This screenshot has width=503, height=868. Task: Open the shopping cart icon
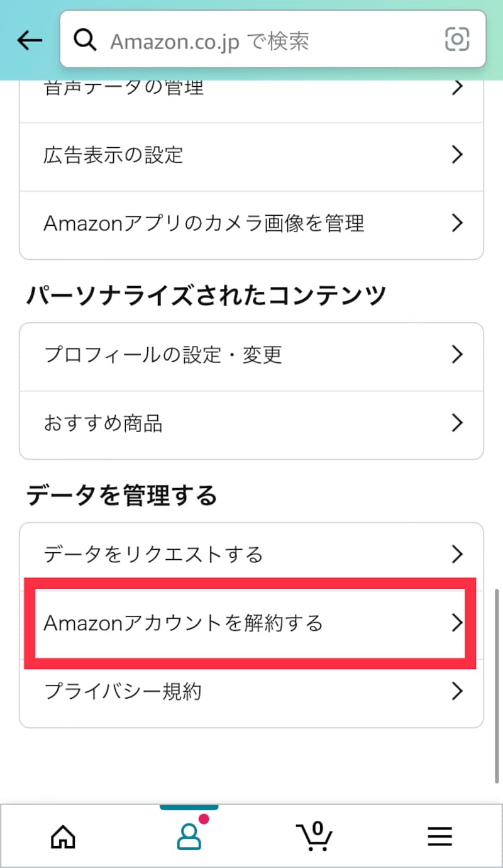(x=314, y=836)
